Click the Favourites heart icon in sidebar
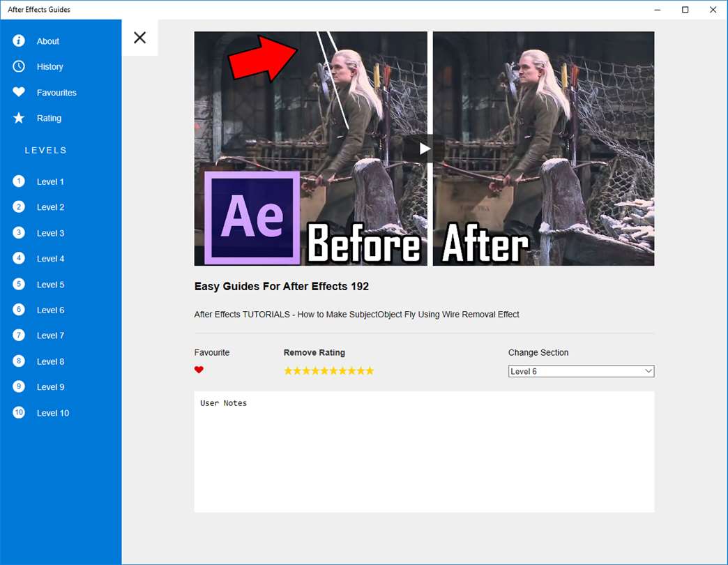728x565 pixels. 19,92
